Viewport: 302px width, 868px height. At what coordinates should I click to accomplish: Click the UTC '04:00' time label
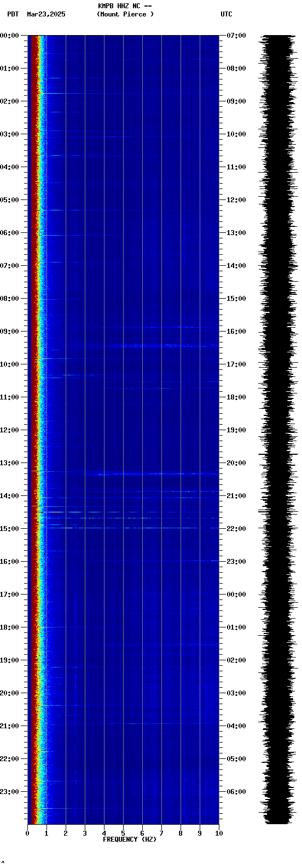pyautogui.click(x=236, y=726)
